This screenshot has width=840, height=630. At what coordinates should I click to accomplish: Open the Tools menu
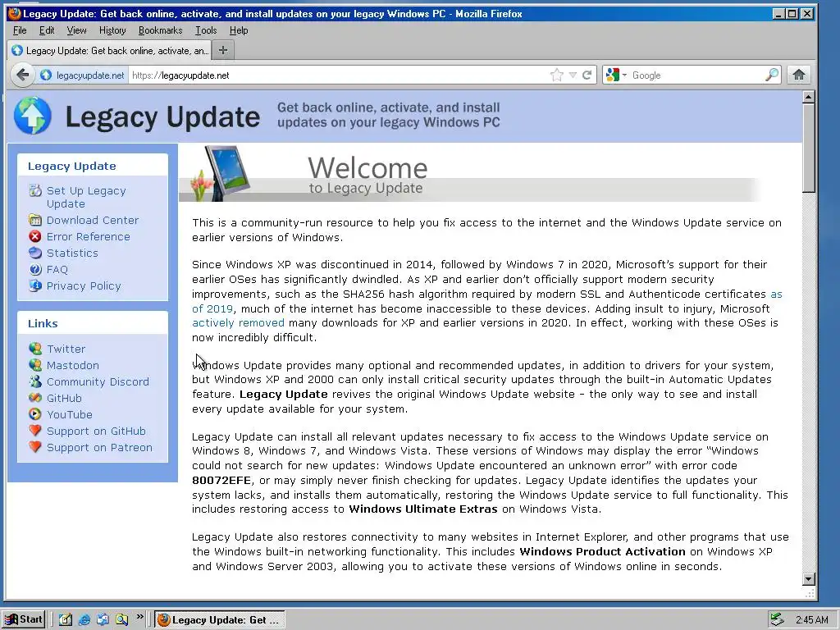(206, 30)
